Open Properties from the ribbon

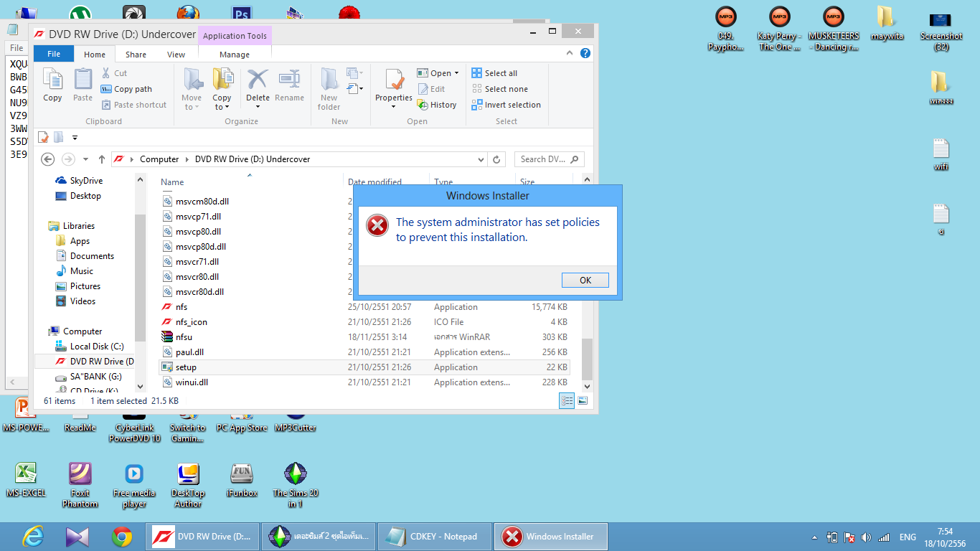point(393,85)
